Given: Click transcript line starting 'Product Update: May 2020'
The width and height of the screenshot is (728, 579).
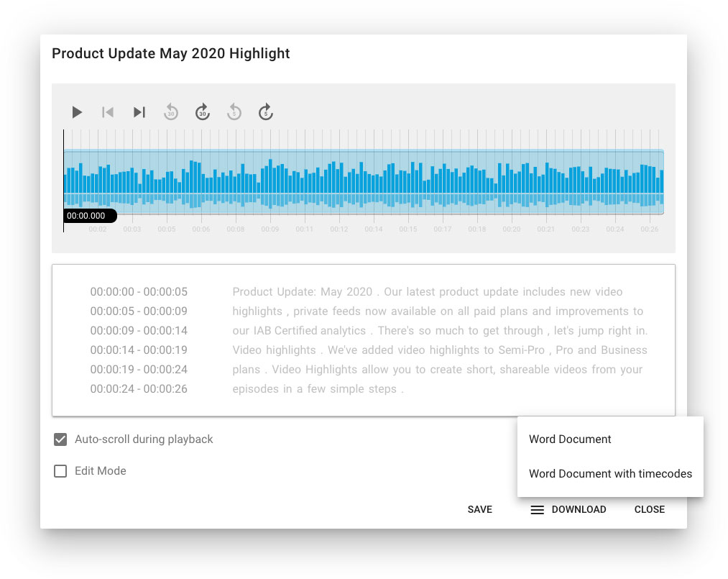Looking at the screenshot, I should 427,292.
